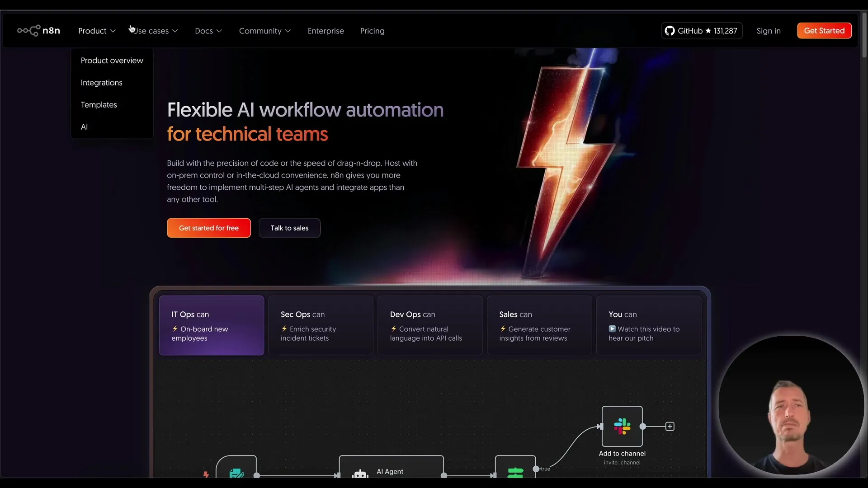Click the Talk to sales button
This screenshot has height=488, width=868.
pos(289,228)
